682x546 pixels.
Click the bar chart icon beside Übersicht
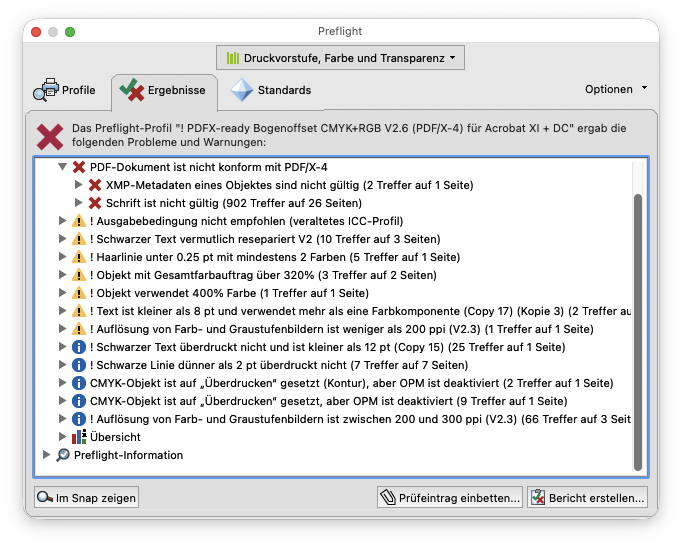tap(79, 437)
